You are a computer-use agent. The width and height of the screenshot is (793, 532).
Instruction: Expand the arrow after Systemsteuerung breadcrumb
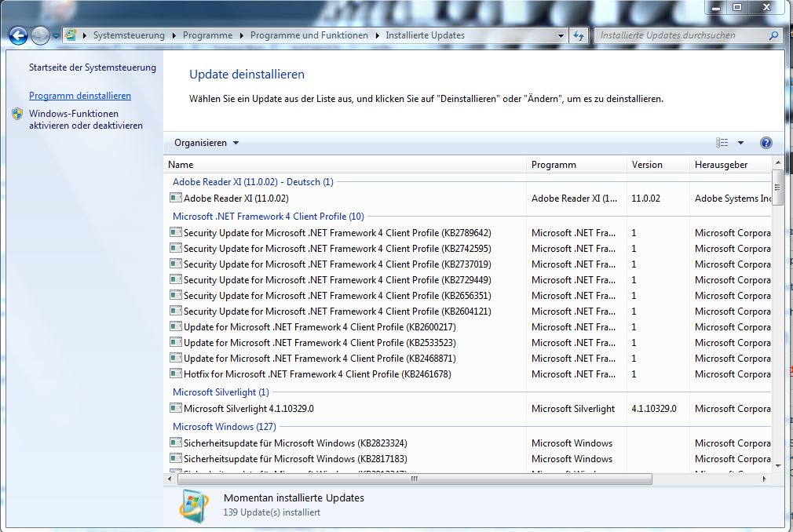click(x=174, y=35)
